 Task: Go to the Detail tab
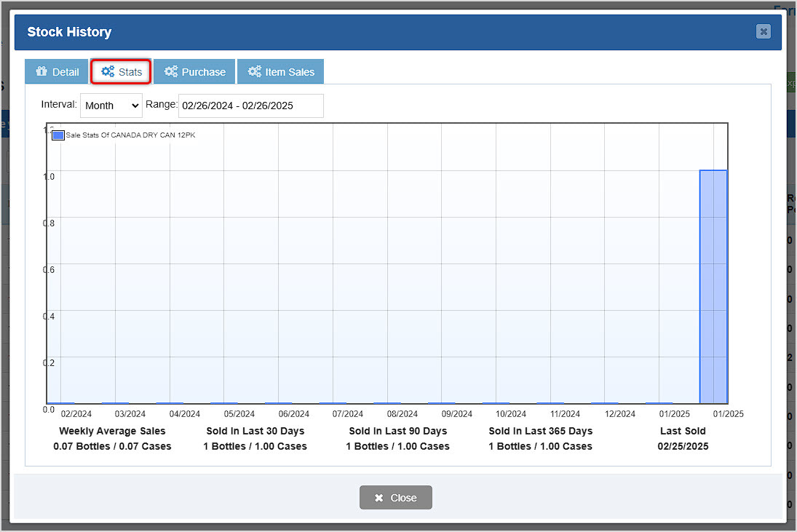click(56, 71)
